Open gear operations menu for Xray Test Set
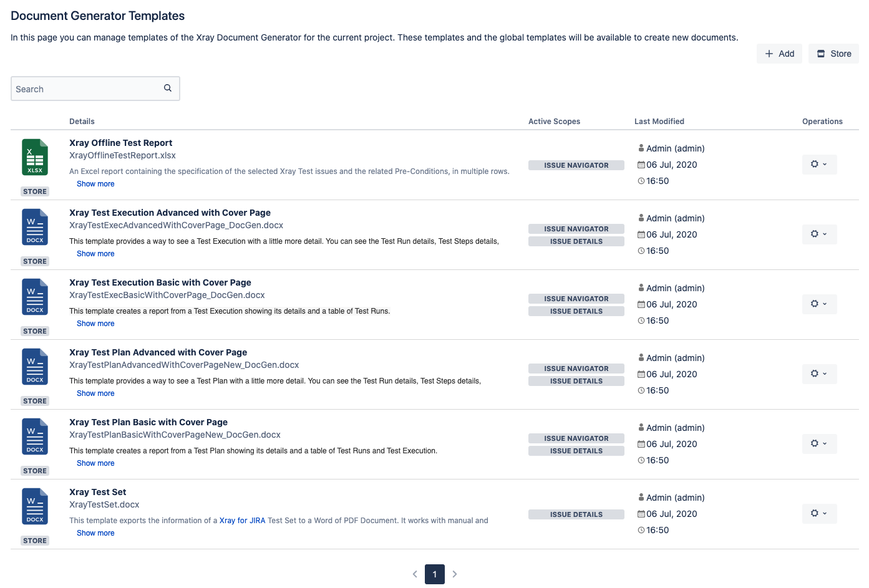 pyautogui.click(x=819, y=513)
